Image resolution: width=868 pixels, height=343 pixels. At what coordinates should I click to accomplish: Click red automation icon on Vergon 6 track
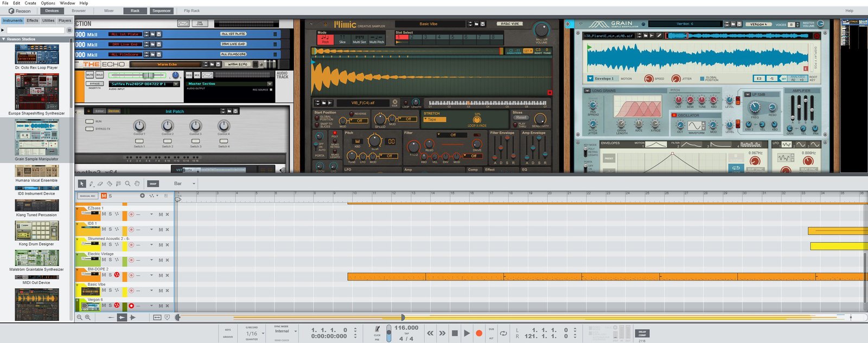point(117,306)
